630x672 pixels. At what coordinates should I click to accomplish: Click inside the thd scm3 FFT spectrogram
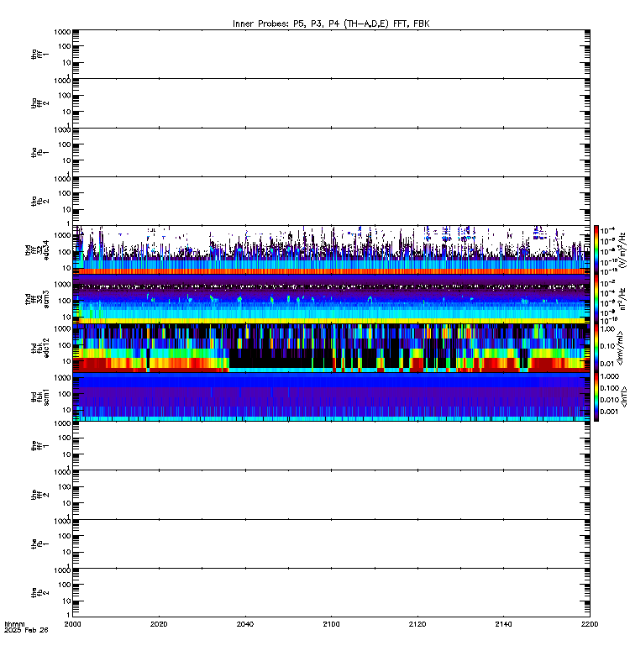pos(331,299)
